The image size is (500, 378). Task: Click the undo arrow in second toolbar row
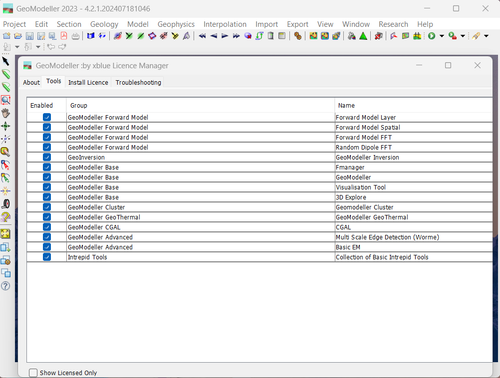tap(51, 47)
